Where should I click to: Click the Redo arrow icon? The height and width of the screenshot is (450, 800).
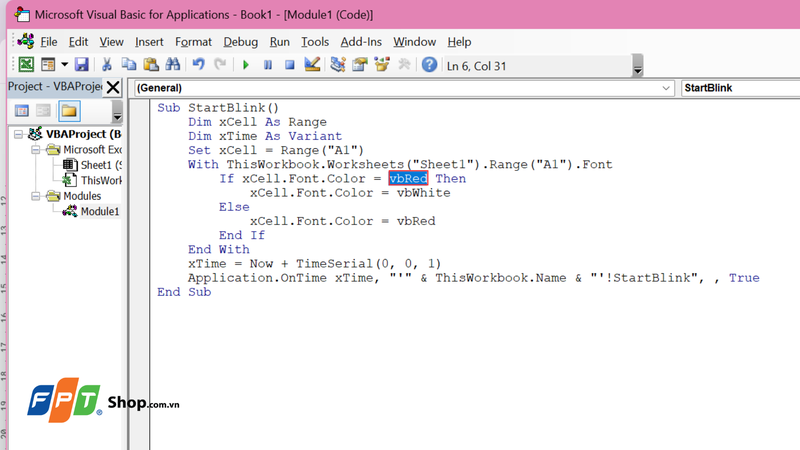[220, 65]
